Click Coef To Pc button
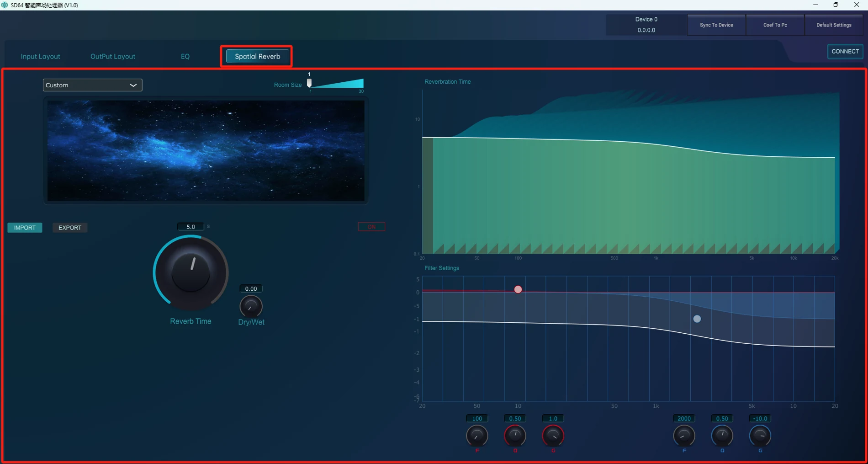 (x=775, y=25)
